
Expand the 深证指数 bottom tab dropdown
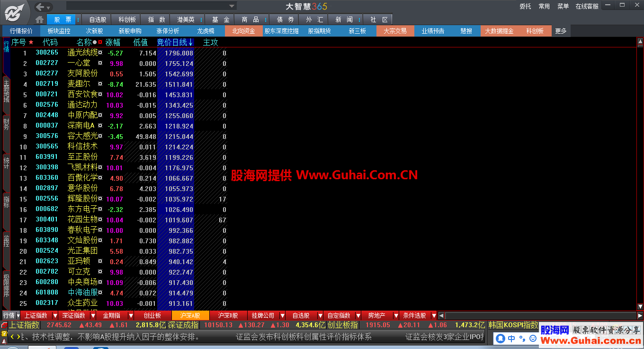(x=93, y=316)
